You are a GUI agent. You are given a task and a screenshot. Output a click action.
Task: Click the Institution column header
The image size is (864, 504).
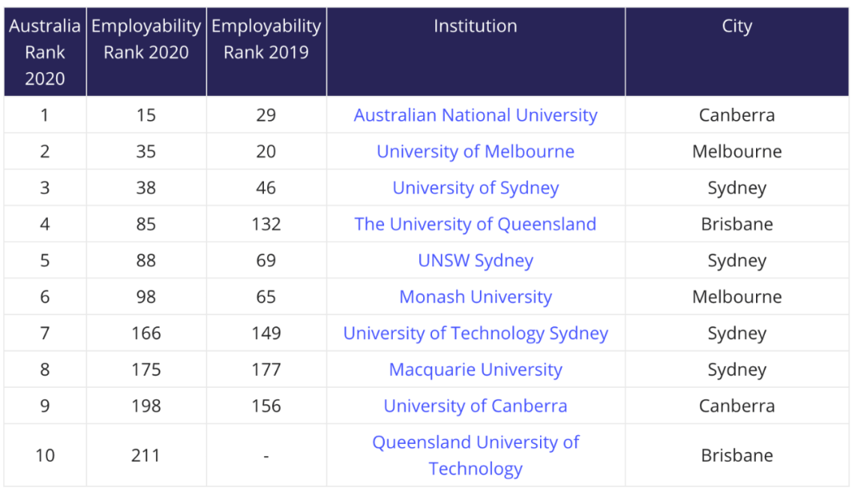[475, 26]
